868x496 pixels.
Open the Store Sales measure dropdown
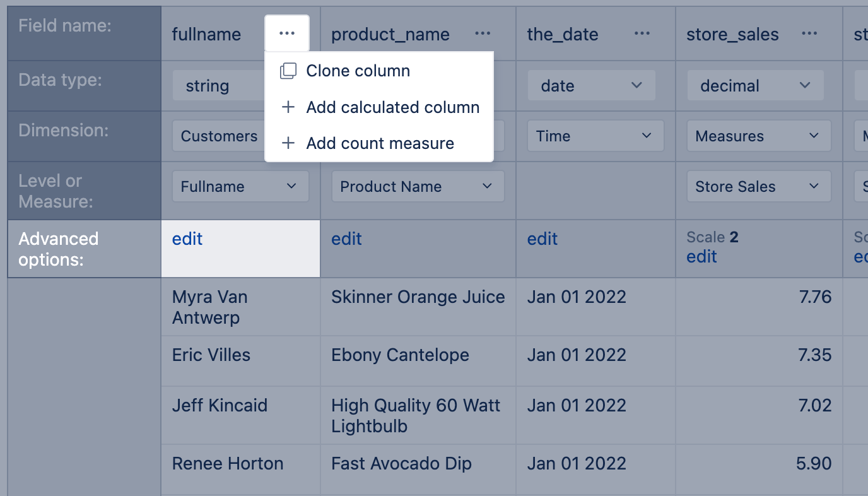pyautogui.click(x=758, y=187)
